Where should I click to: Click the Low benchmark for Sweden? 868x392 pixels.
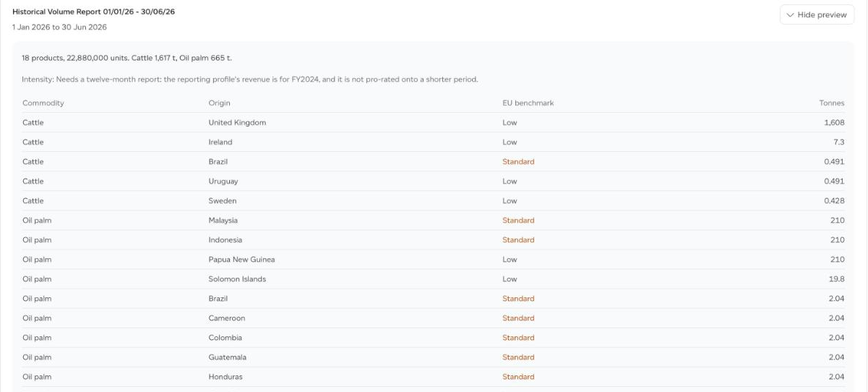510,201
